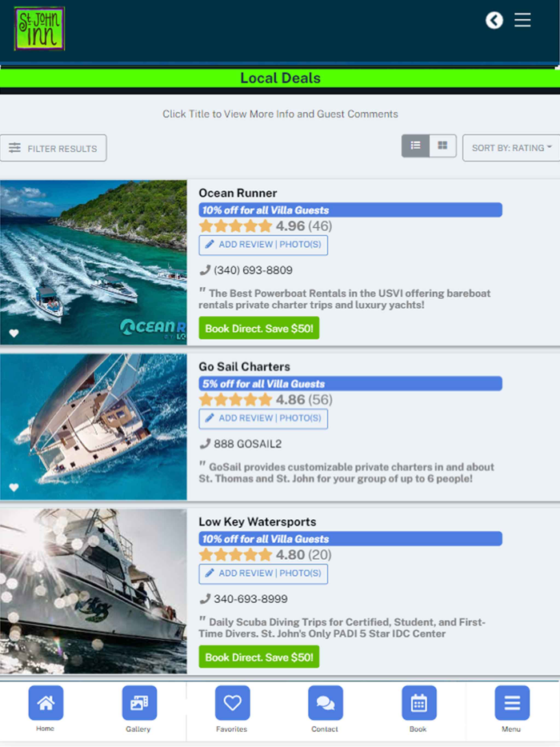Screen dimensions: 560x747
Task: Favorite Go Sail Charters with heart icon
Action: click(x=14, y=487)
